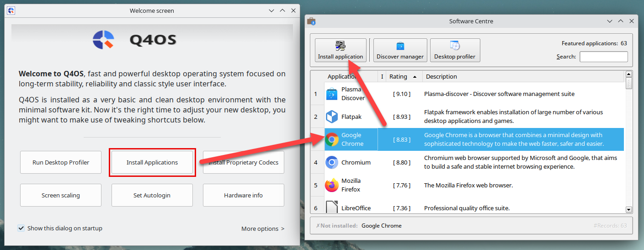Viewport: 644px width, 250px height.
Task: Click the list scrollbar up arrow
Action: click(x=628, y=74)
